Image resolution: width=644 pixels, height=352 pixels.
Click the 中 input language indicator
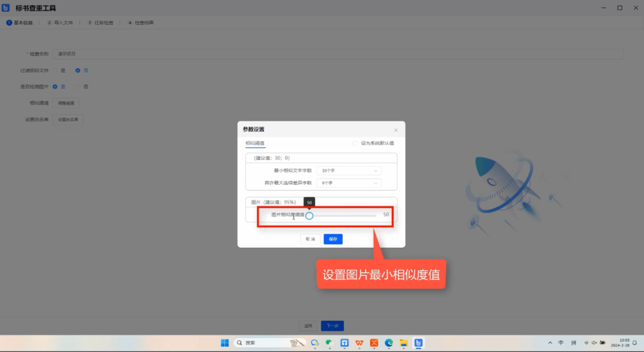[561, 343]
